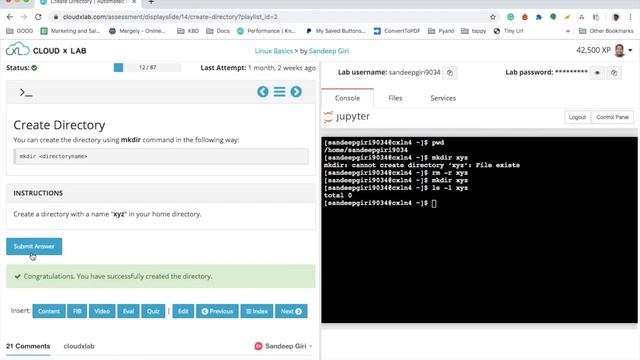Open Sandeep Giri author link

click(329, 51)
